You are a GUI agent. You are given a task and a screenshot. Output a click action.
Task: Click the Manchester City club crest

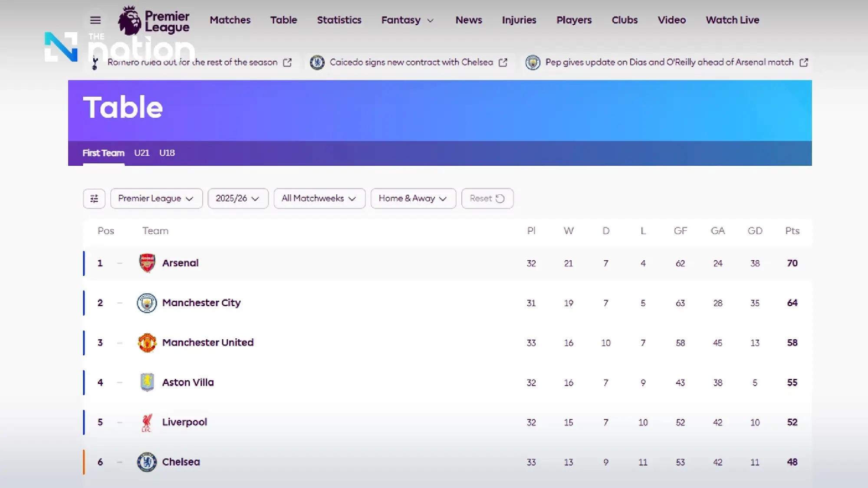[147, 303]
